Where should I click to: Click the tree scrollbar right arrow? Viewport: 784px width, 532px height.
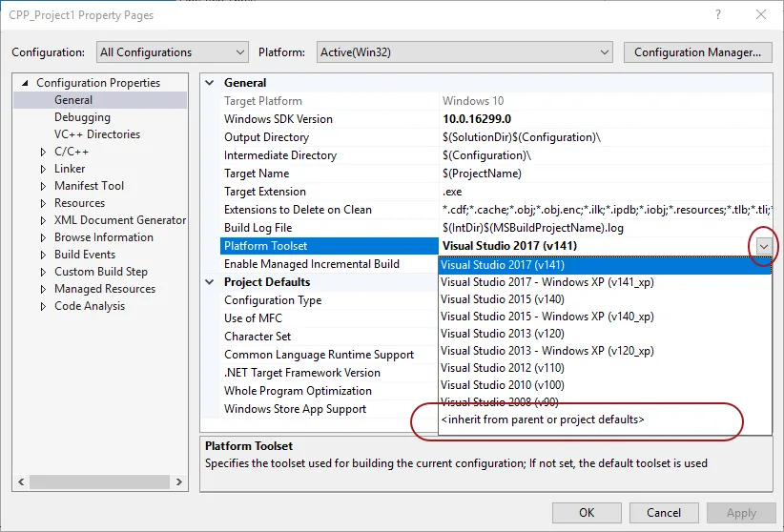179,482
